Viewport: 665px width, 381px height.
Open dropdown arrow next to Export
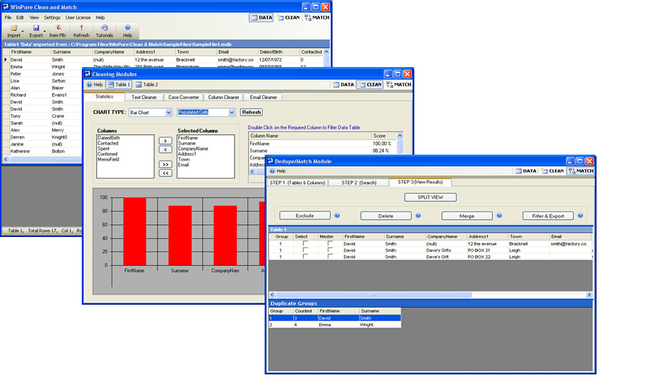(x=45, y=31)
